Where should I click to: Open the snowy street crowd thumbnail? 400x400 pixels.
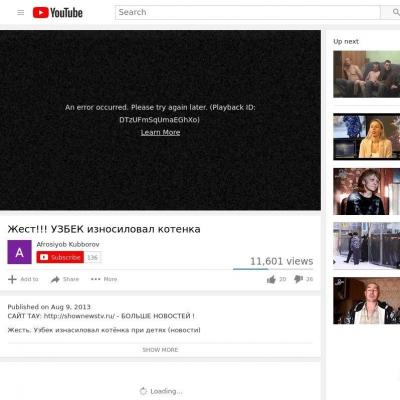click(x=367, y=246)
